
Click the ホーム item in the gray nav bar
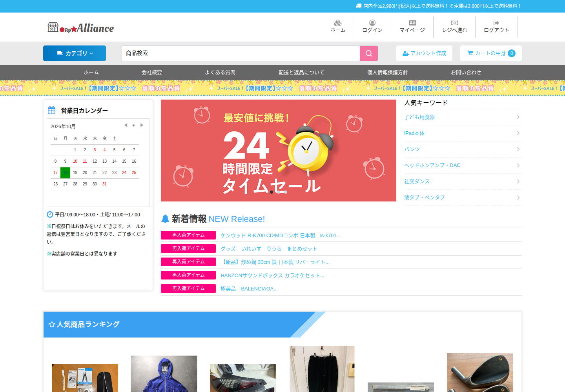click(x=91, y=73)
